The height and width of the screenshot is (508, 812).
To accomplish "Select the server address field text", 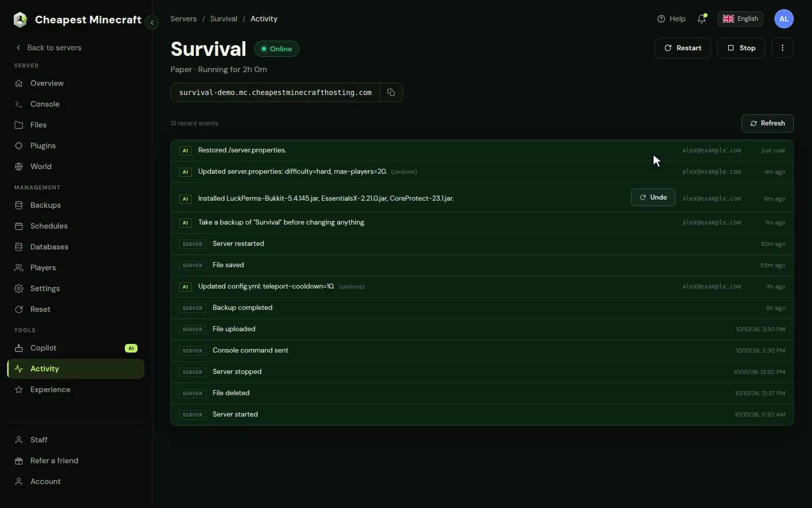I will (x=276, y=92).
